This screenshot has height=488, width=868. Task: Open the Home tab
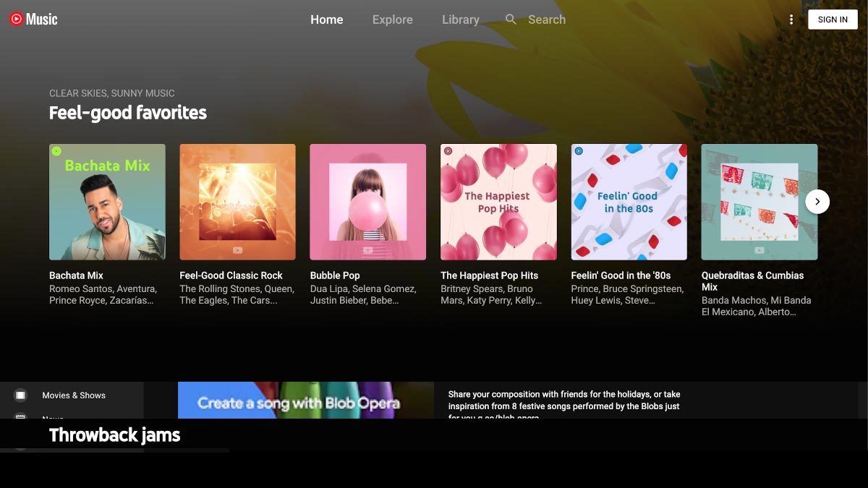pos(327,20)
